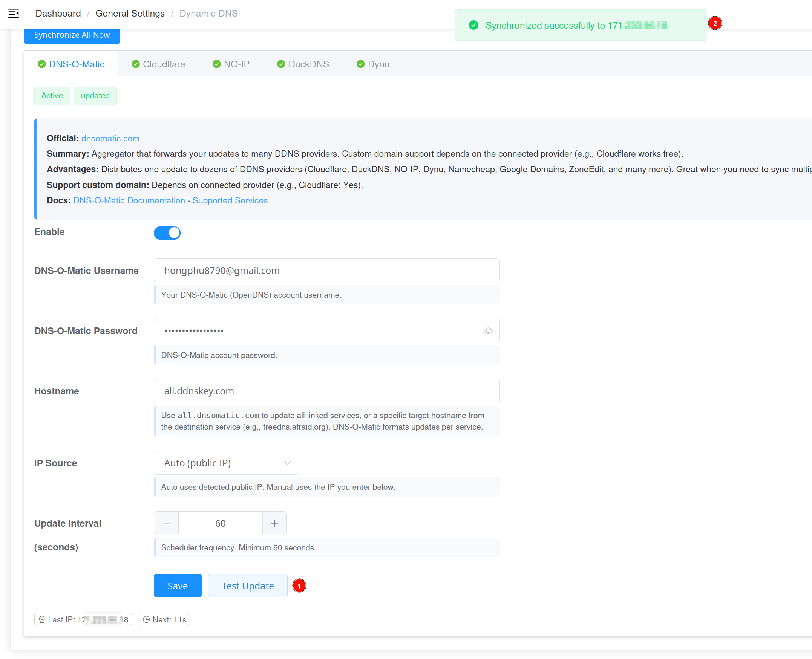Click the clock icon by Next countdown
The width and height of the screenshot is (812, 659).
click(x=146, y=619)
